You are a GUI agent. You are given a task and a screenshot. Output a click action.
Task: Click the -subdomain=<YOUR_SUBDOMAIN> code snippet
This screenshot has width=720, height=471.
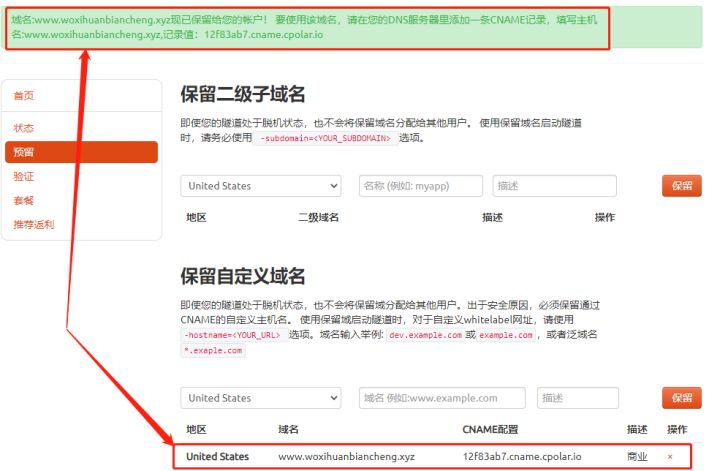point(325,138)
